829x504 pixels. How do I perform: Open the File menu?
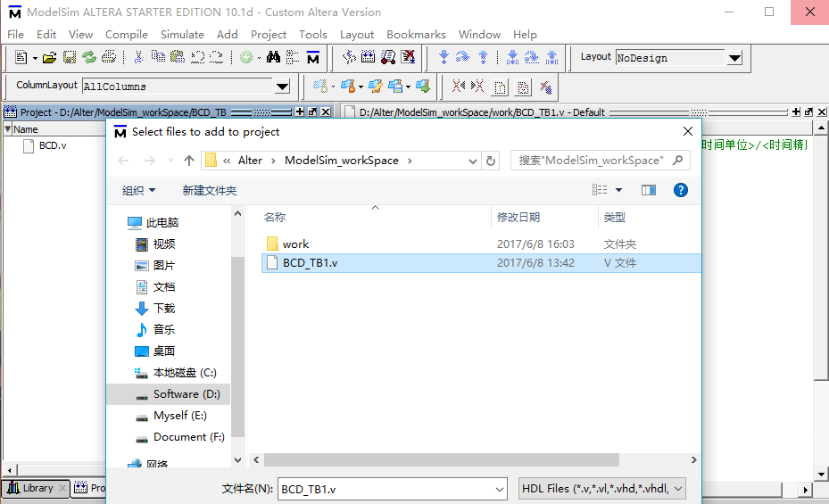point(15,34)
